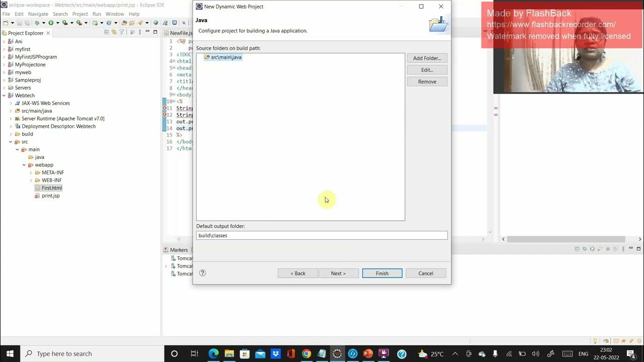Open the Edit menu

[19, 14]
